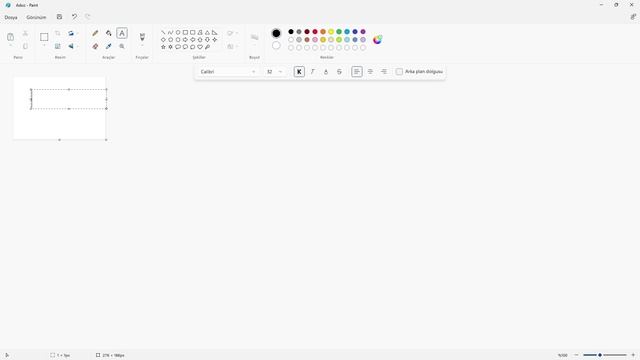Pick the red color from palette
The width and height of the screenshot is (640, 360).
(x=315, y=31)
